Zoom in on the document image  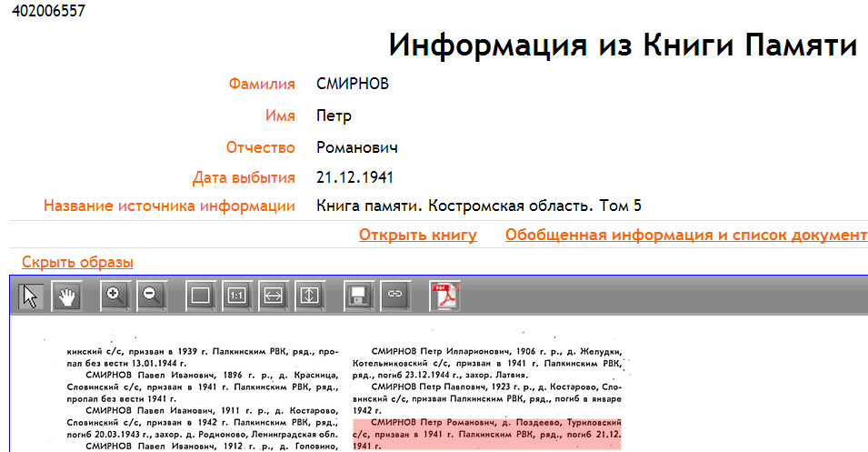click(x=115, y=296)
